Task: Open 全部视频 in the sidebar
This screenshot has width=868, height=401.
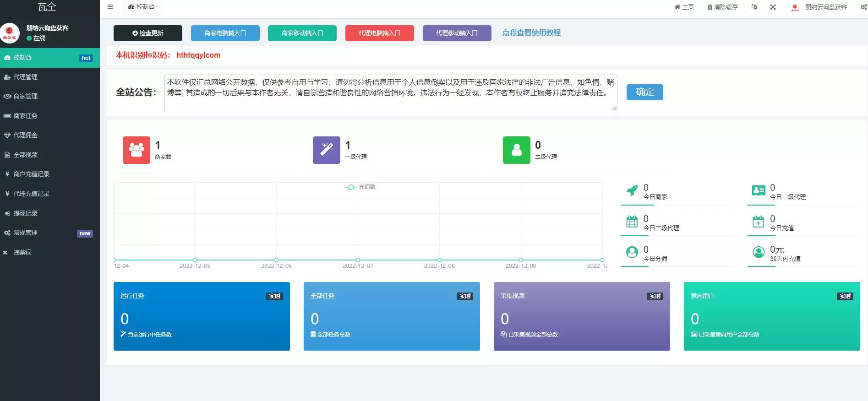Action: pos(50,155)
